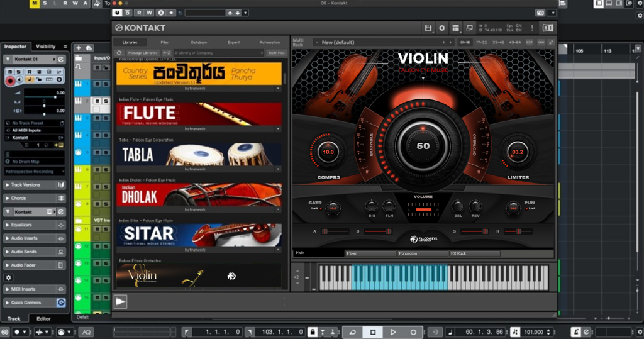Select the Sitar library banner
Viewport: 644px width, 339px height.
199,235
